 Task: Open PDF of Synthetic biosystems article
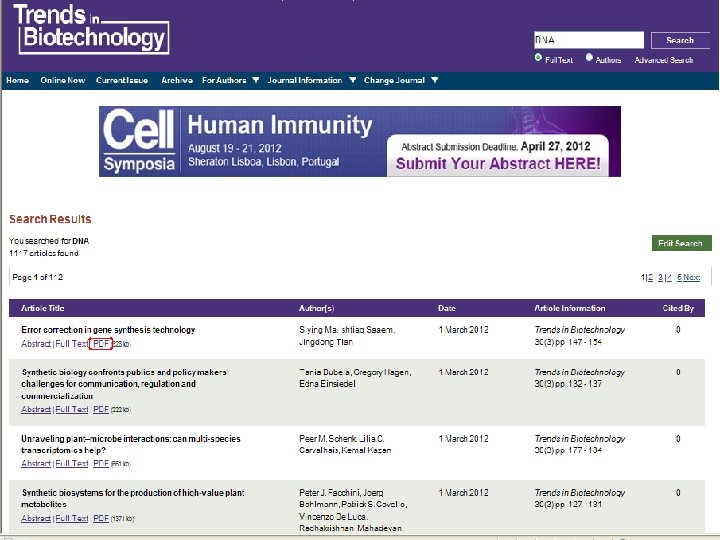click(101, 518)
